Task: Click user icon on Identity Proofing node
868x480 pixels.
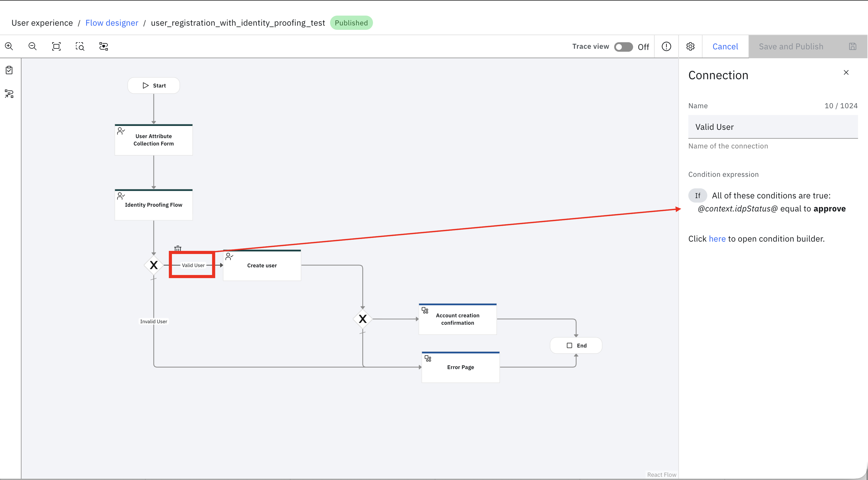Action: tap(121, 196)
